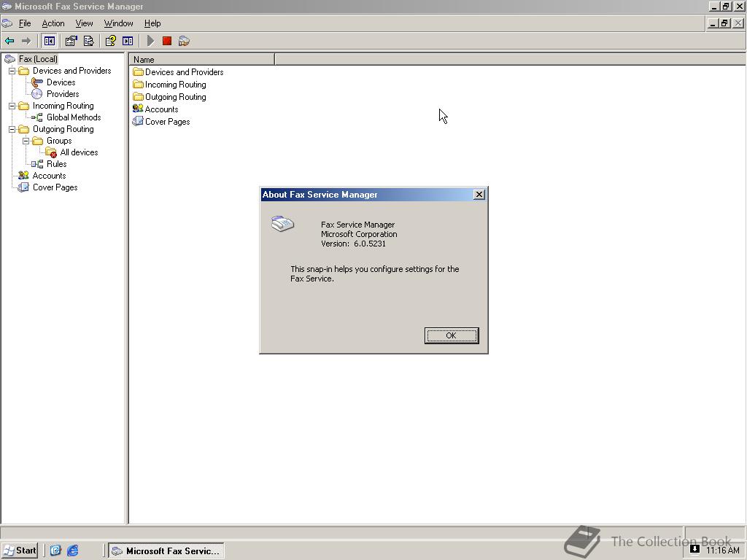The width and height of the screenshot is (747, 560).
Task: Click the Forward arrow toolbar icon
Action: click(x=26, y=42)
